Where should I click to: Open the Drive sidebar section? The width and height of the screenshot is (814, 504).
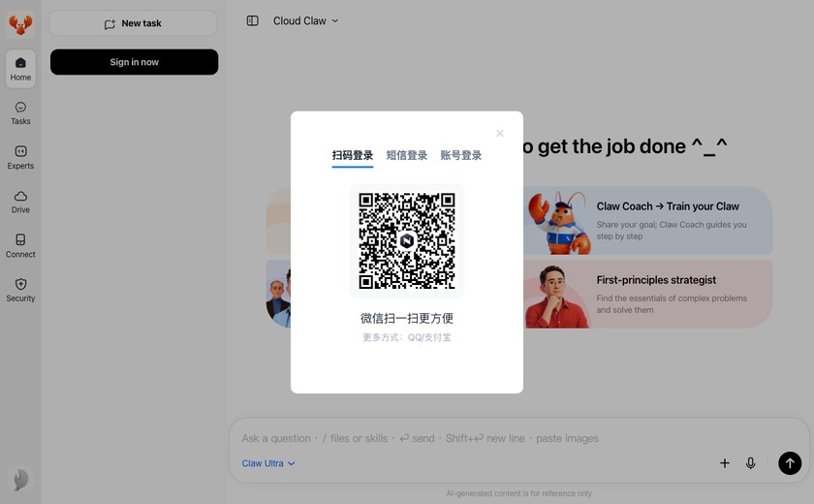pyautogui.click(x=20, y=202)
